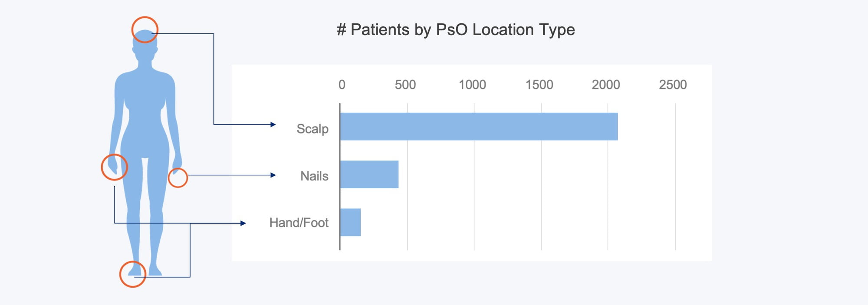Select the Hand/Foot bar in chart
The image size is (868, 305).
pyautogui.click(x=350, y=222)
